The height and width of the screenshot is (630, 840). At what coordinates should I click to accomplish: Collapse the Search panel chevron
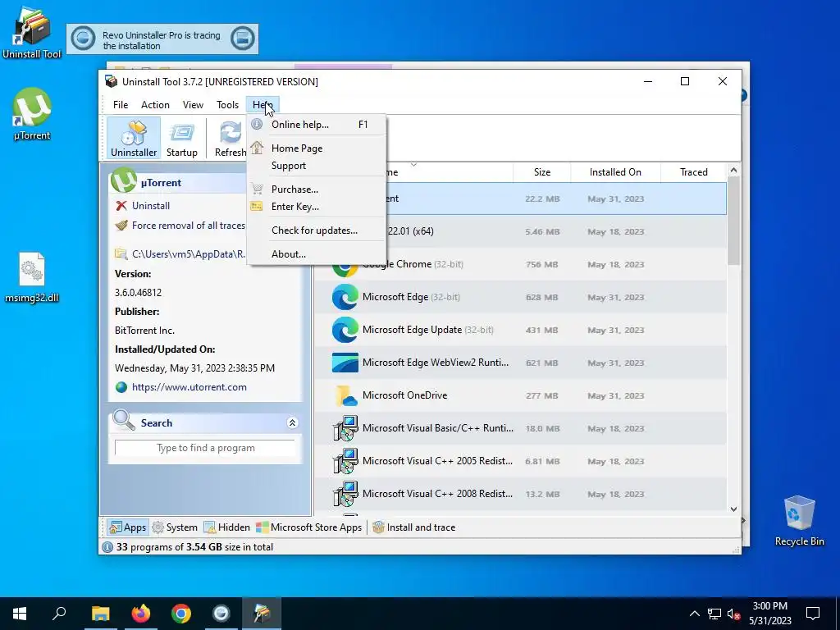pos(292,422)
